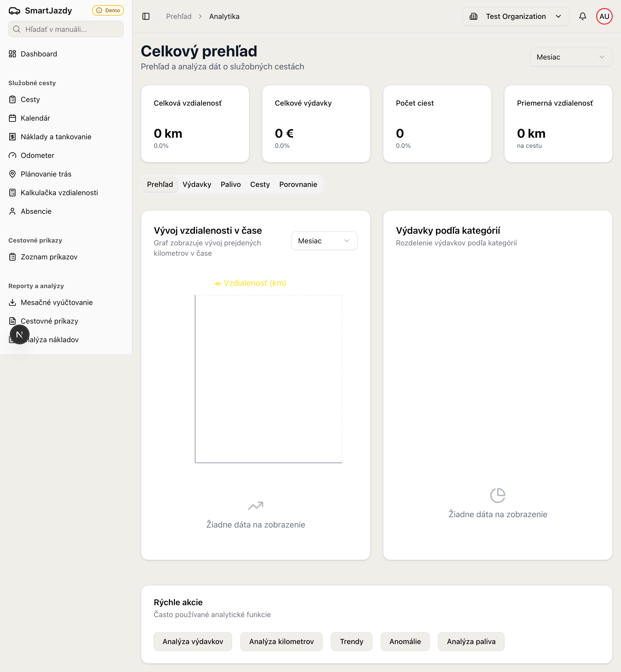
Task: Toggle the Vzdialenosť (km) legend series
Action: pos(250,283)
